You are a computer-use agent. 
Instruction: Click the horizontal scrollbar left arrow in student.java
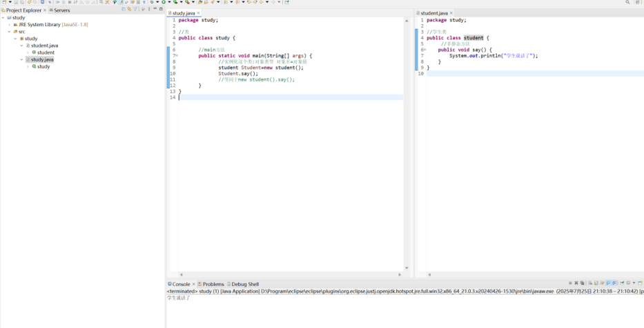429,274
